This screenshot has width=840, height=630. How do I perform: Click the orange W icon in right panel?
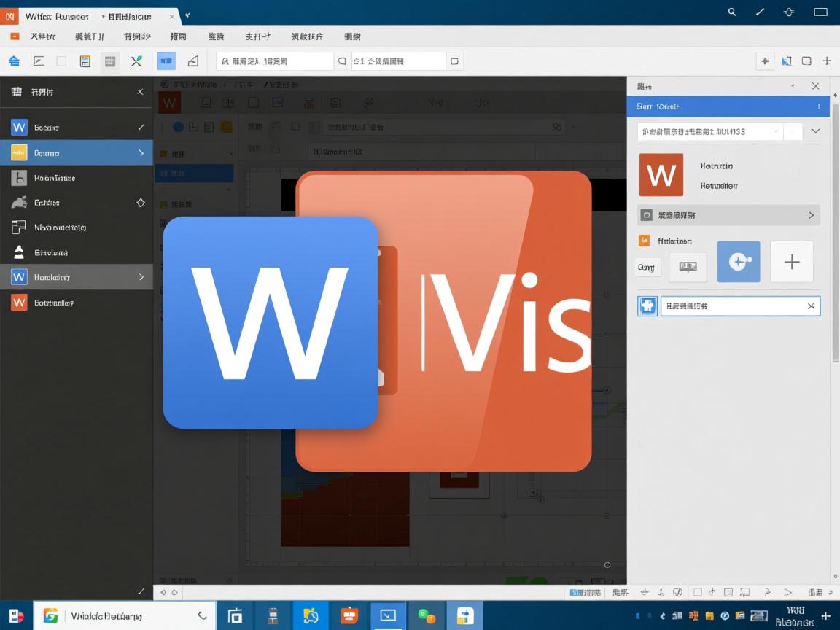(x=661, y=175)
